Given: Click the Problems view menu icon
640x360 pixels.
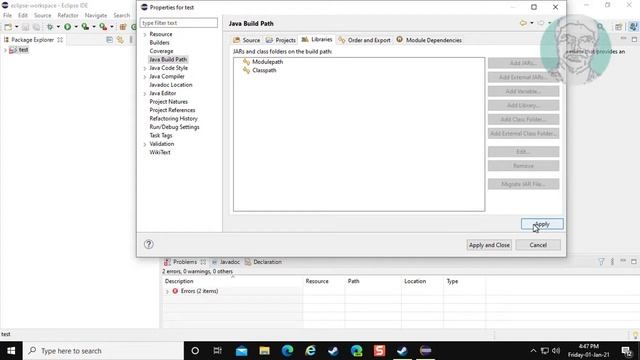Looking at the screenshot, I should 612,262.
